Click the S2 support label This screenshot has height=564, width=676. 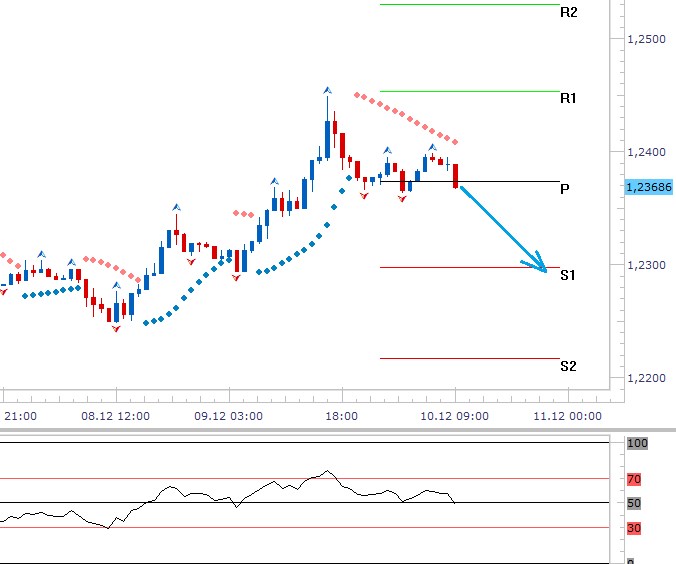pos(568,366)
